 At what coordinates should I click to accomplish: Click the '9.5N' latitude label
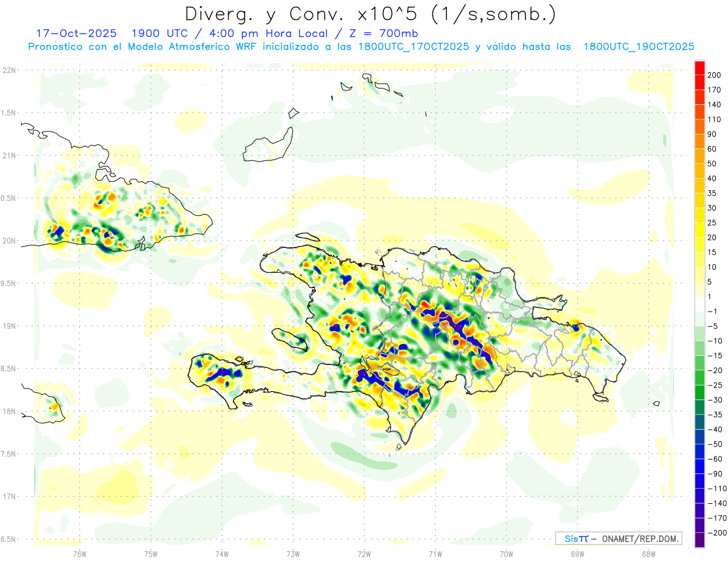click(x=8, y=284)
